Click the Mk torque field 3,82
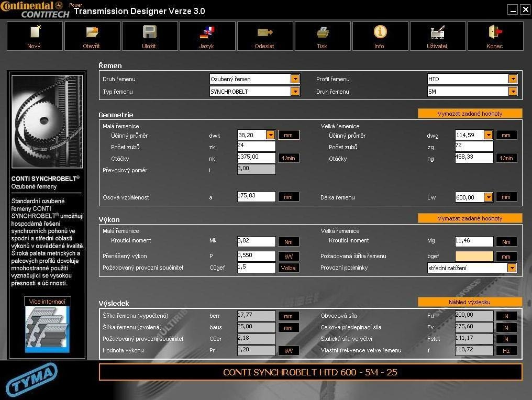Viewport: 532px width, 400px height. [257, 241]
